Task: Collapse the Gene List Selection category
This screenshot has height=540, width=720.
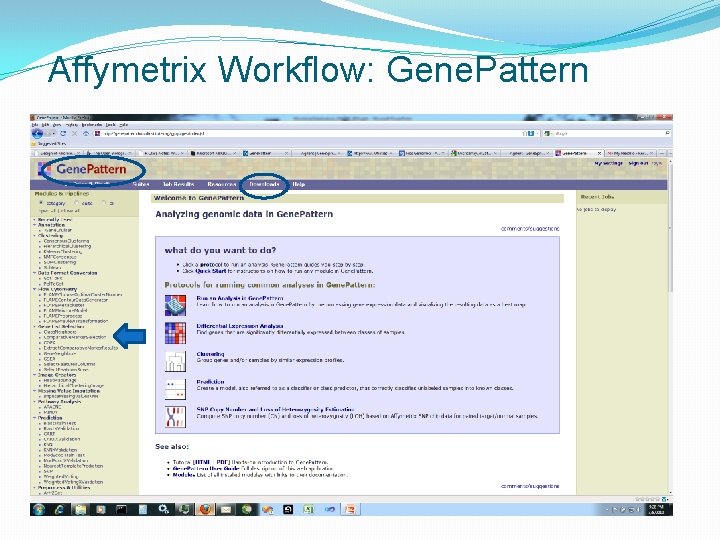Action: pyautogui.click(x=35, y=326)
